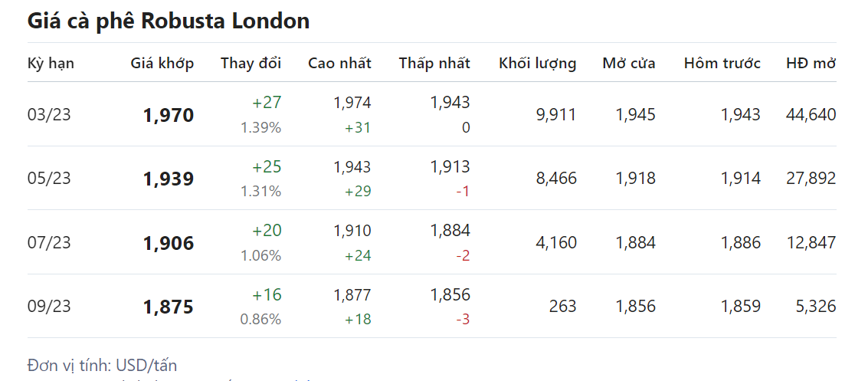The image size is (868, 381).
Task: Select the 03/23 contract term row
Action: tap(49, 115)
